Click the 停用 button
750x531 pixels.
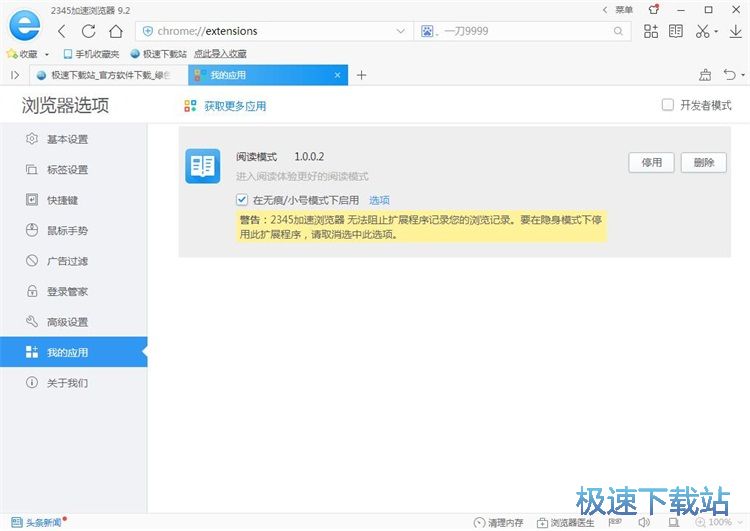click(x=651, y=163)
